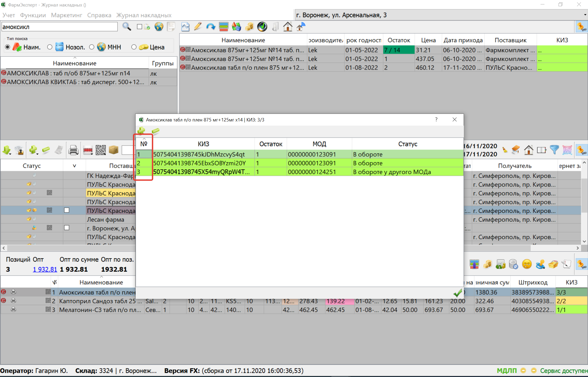Confirm dialog with green checkmark button
Screen dimensions: 588x377
pyautogui.click(x=457, y=293)
